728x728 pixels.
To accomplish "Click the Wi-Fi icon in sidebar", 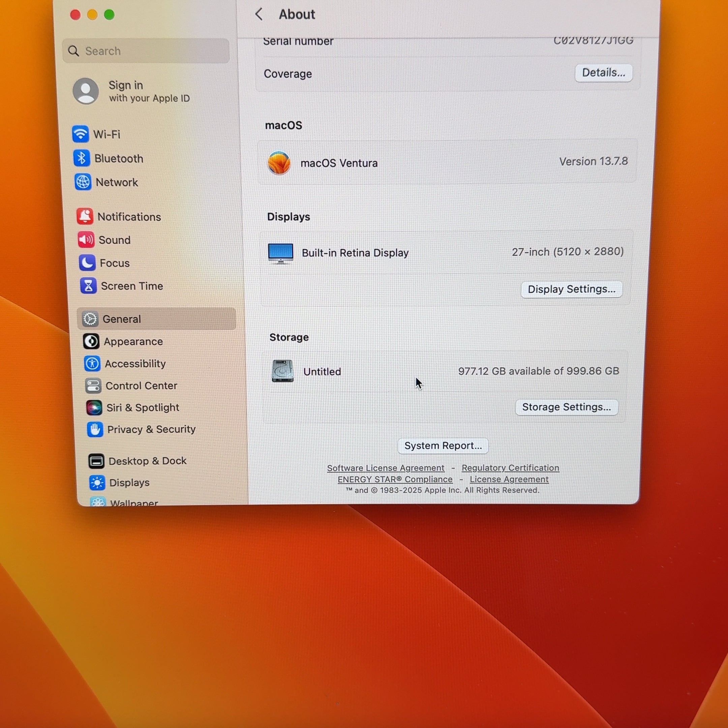I will click(80, 134).
